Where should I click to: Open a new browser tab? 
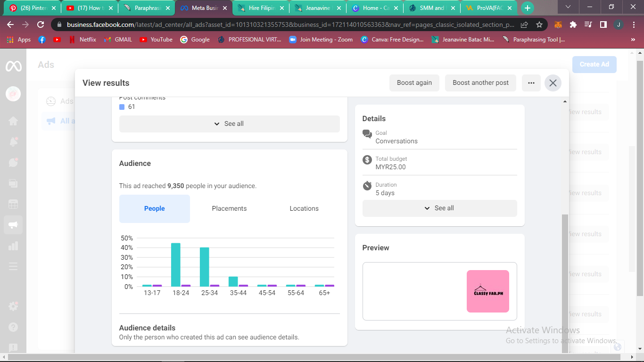tap(528, 8)
